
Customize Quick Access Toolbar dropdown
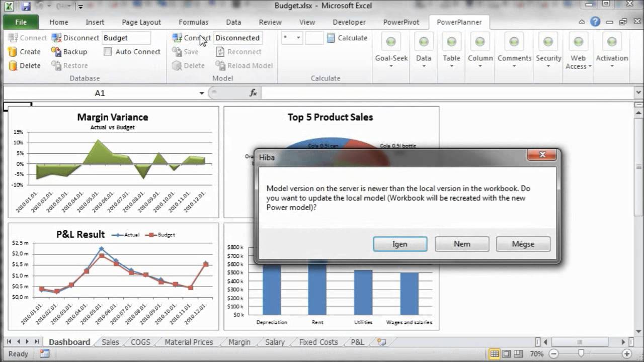click(x=80, y=7)
